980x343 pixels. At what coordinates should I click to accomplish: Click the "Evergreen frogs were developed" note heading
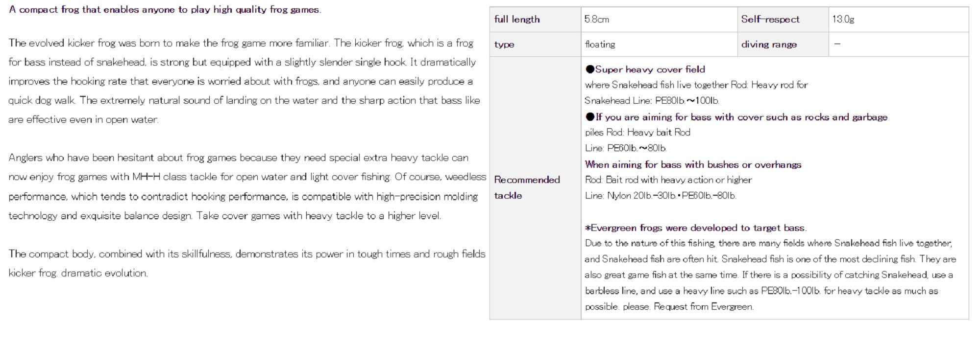click(696, 228)
